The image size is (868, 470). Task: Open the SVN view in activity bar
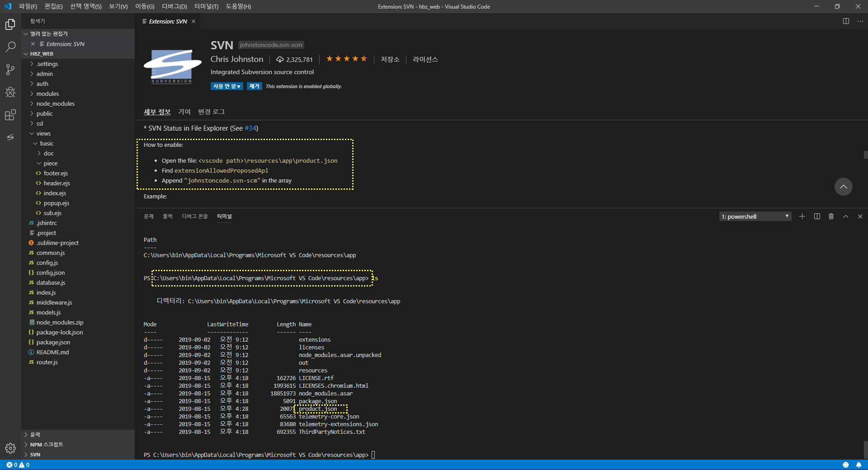(x=10, y=137)
